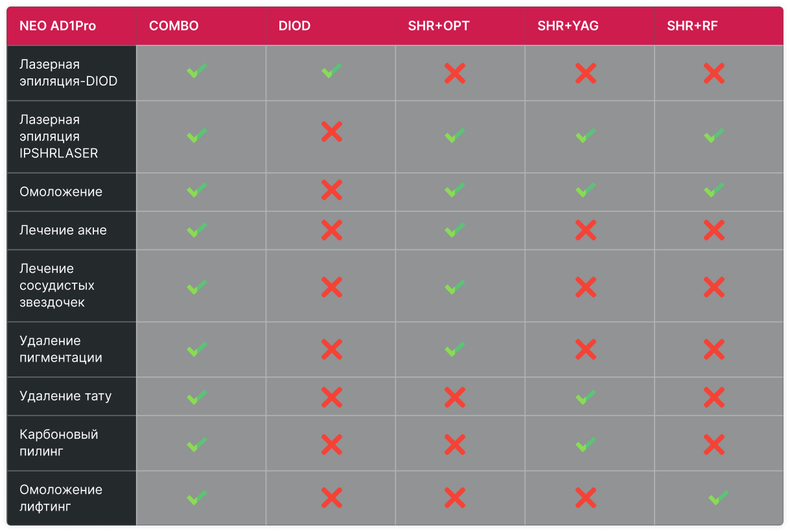The width and height of the screenshot is (790, 532).
Task: Click the red cross for DIOD Омоложение
Action: point(331,191)
